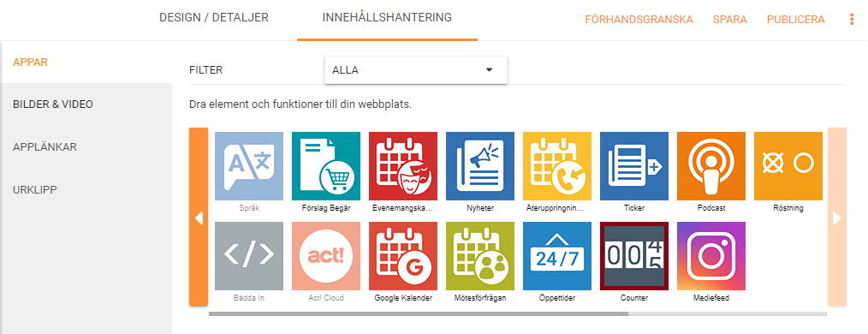
Task: Click the Förslag Begär shopping cart icon
Action: (x=326, y=166)
